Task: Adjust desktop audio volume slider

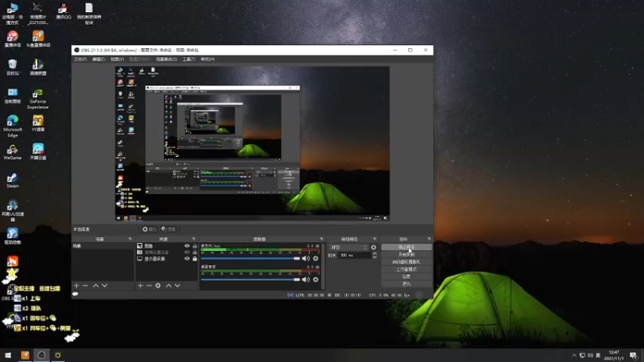Action: point(250,279)
